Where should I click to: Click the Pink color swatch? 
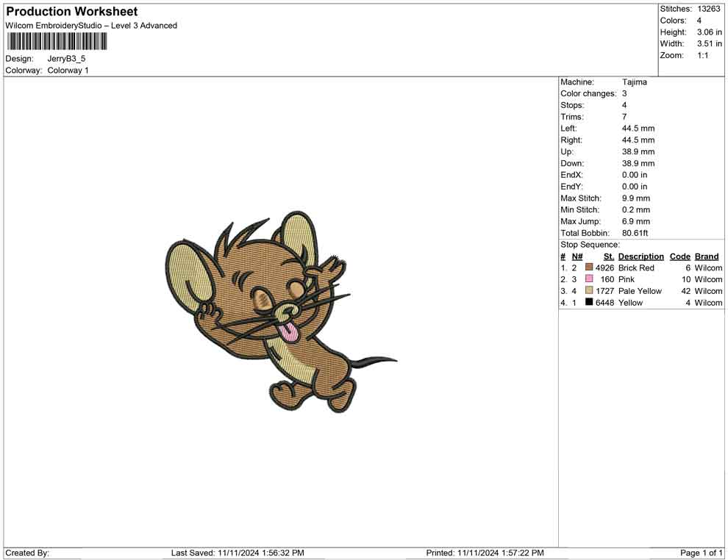[589, 279]
